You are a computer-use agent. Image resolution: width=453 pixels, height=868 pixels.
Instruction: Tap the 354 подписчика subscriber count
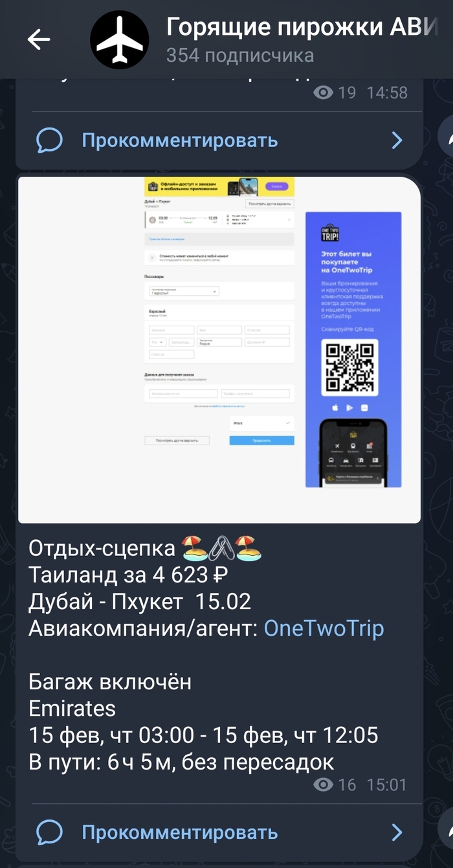[x=239, y=56]
